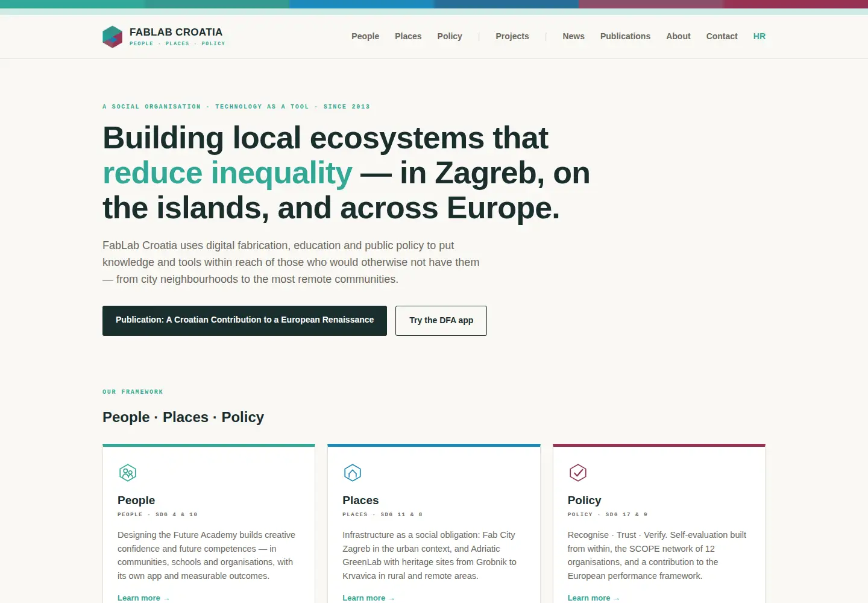Open the About page
The width and height of the screenshot is (868, 603).
[678, 36]
